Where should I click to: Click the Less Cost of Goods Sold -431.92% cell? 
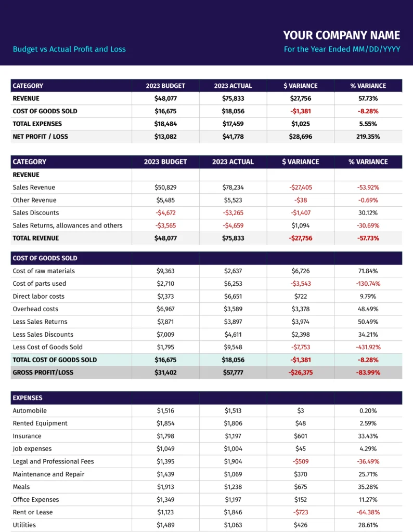368,347
